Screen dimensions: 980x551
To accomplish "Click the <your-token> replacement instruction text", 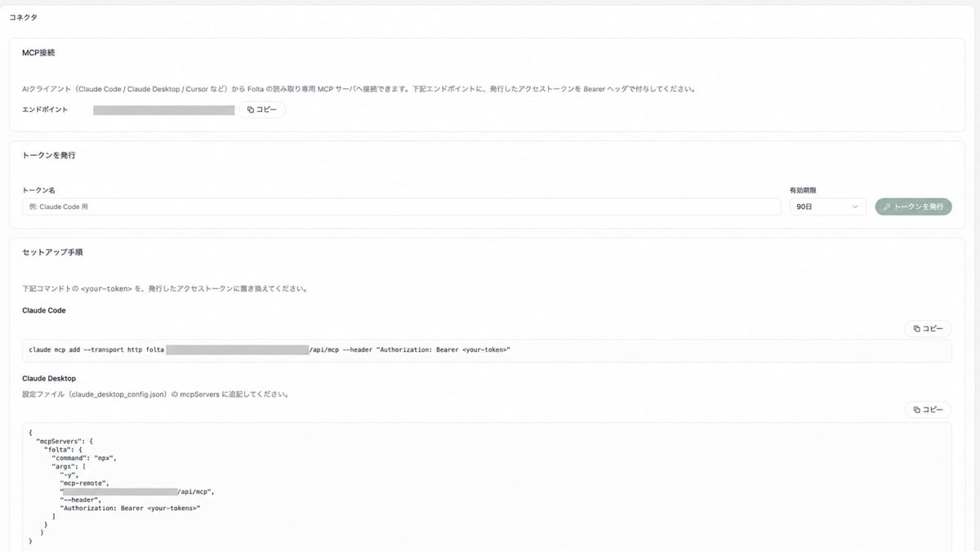I will tap(164, 289).
